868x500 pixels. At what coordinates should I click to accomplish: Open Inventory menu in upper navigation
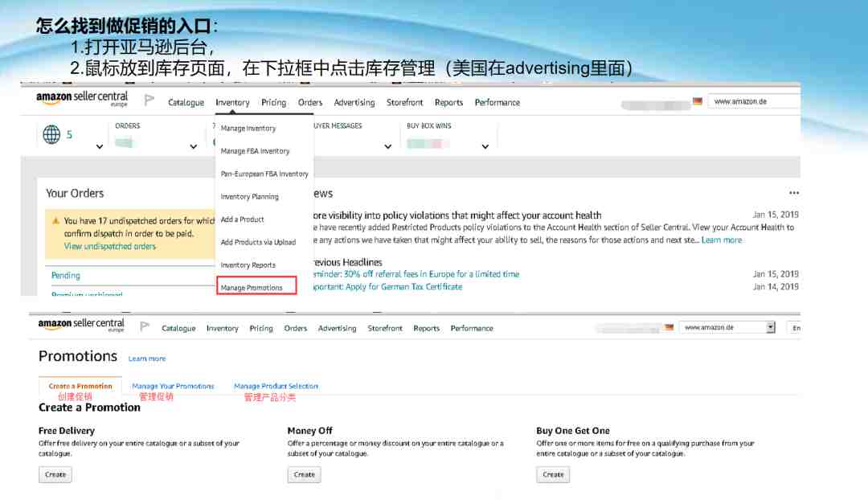click(x=232, y=102)
